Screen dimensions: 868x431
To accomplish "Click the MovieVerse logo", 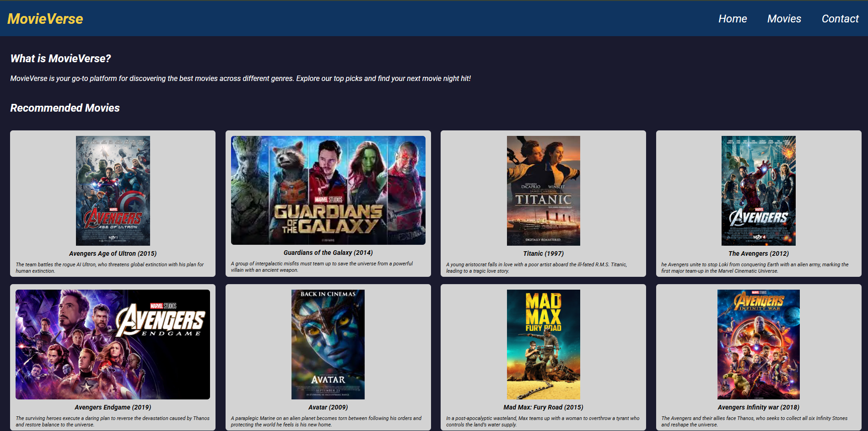I will coord(45,19).
